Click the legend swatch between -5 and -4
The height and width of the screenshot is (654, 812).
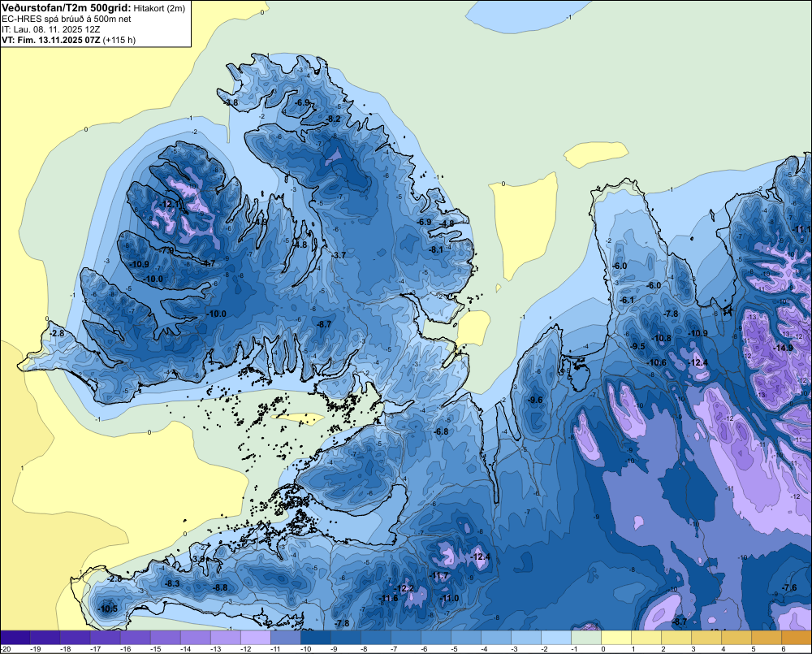tap(466, 638)
